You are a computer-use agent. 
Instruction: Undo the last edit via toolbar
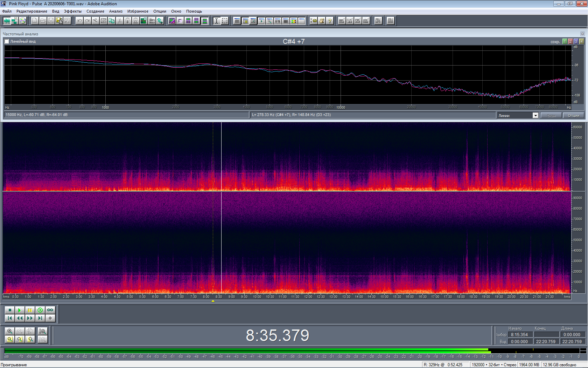[79, 21]
